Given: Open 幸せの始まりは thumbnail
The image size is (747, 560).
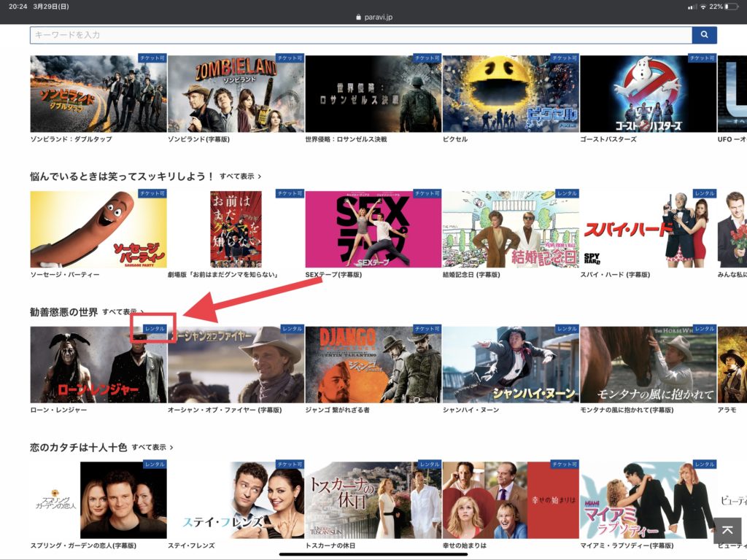Looking at the screenshot, I should click(x=511, y=500).
